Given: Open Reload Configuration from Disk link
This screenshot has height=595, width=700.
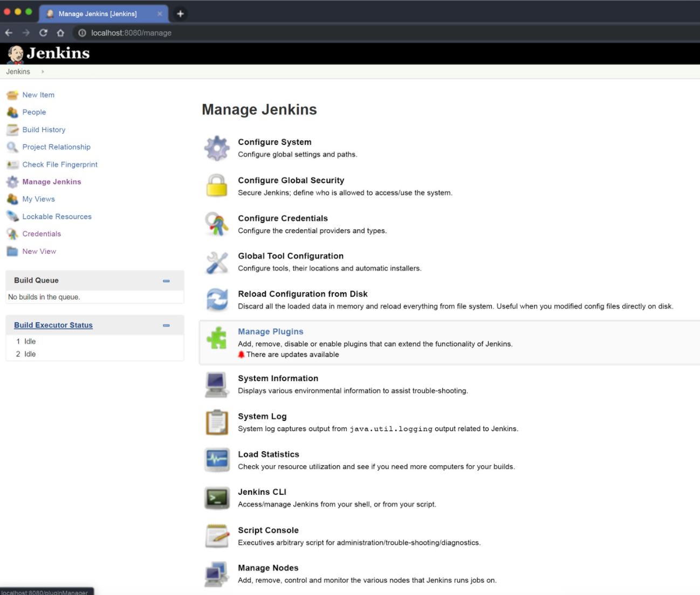Looking at the screenshot, I should (x=303, y=294).
